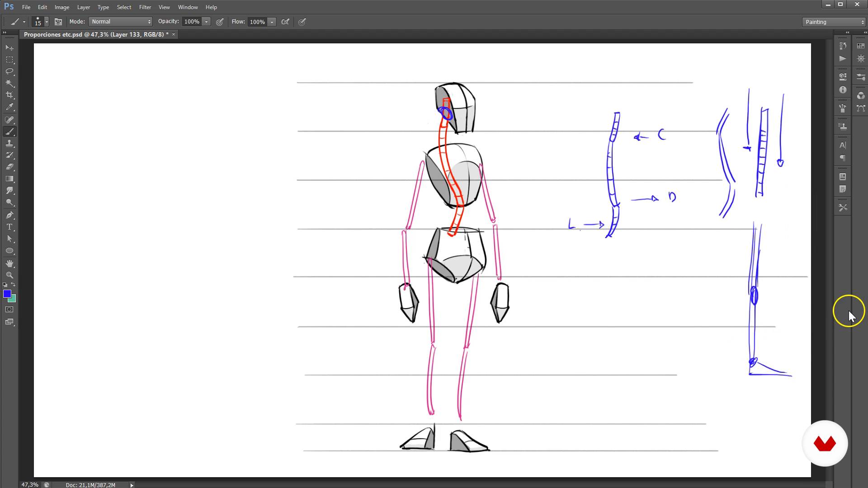The height and width of the screenshot is (488, 868).
Task: Select the Brush tool in toolbox
Action: point(9,131)
